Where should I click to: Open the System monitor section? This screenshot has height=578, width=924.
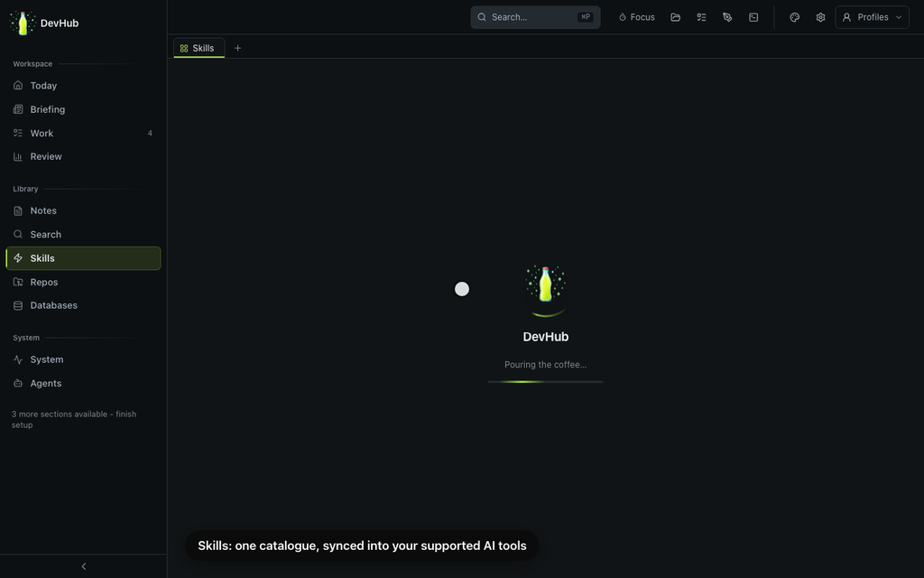[x=83, y=359]
